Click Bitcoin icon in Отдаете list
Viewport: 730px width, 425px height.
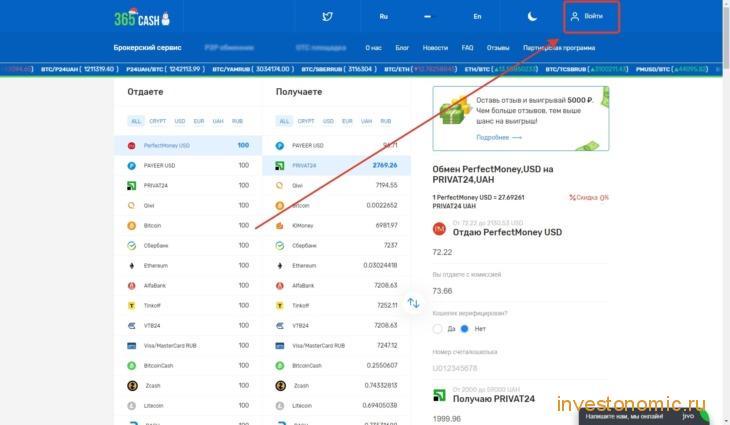pyautogui.click(x=132, y=226)
